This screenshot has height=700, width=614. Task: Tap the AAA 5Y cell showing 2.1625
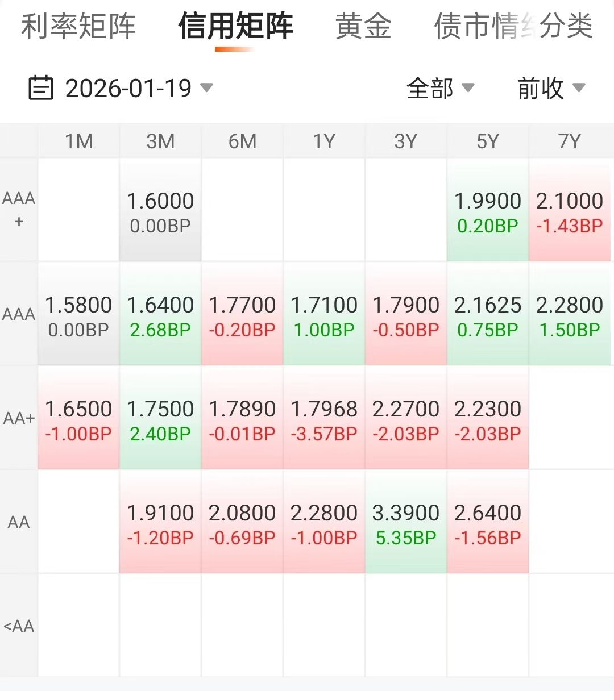pos(488,315)
